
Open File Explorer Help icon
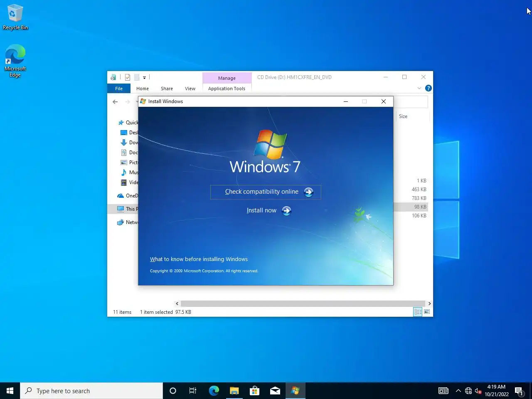pyautogui.click(x=429, y=88)
